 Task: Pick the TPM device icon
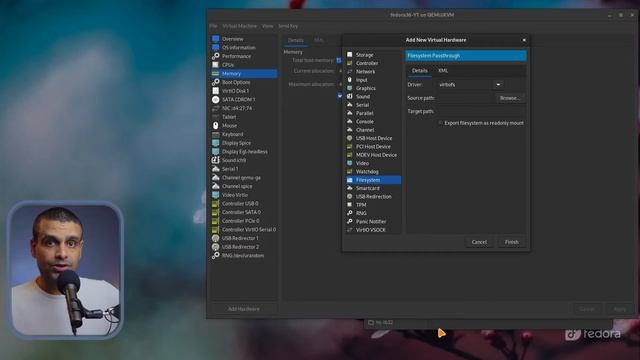coord(350,205)
